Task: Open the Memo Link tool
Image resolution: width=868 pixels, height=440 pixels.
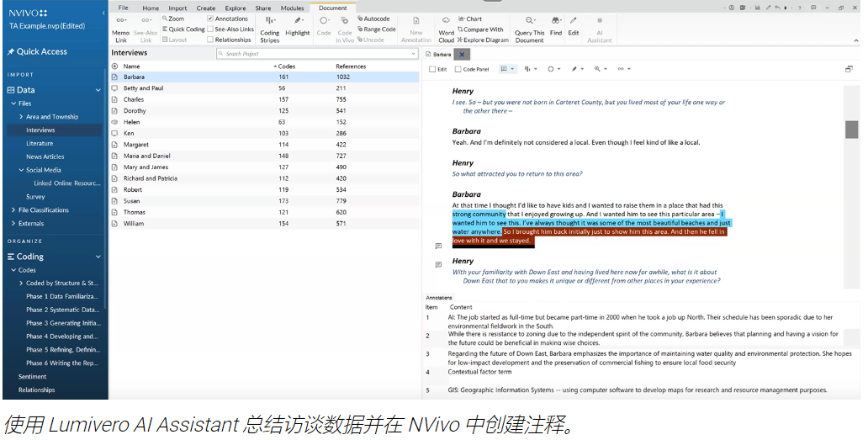Action: [120, 29]
